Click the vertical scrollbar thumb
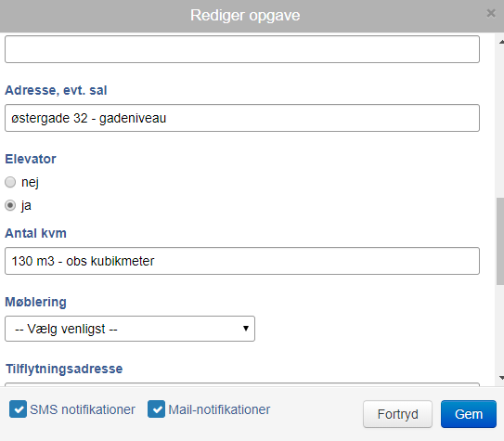 point(500,241)
